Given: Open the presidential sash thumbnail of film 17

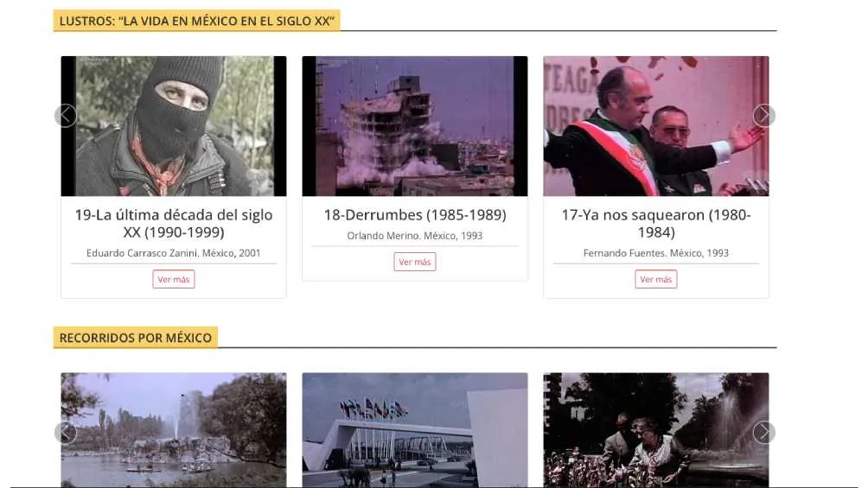Looking at the screenshot, I should 656,126.
